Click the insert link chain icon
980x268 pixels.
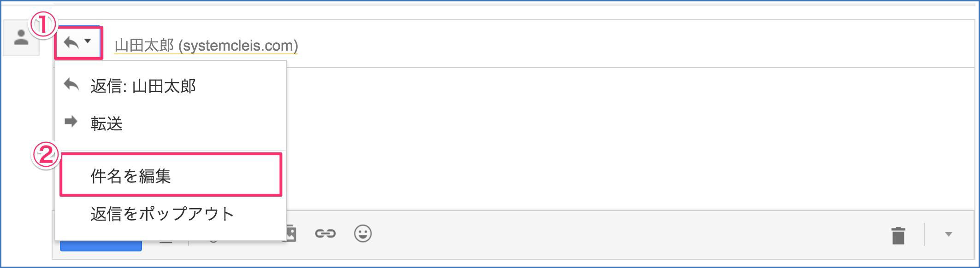[x=325, y=234]
